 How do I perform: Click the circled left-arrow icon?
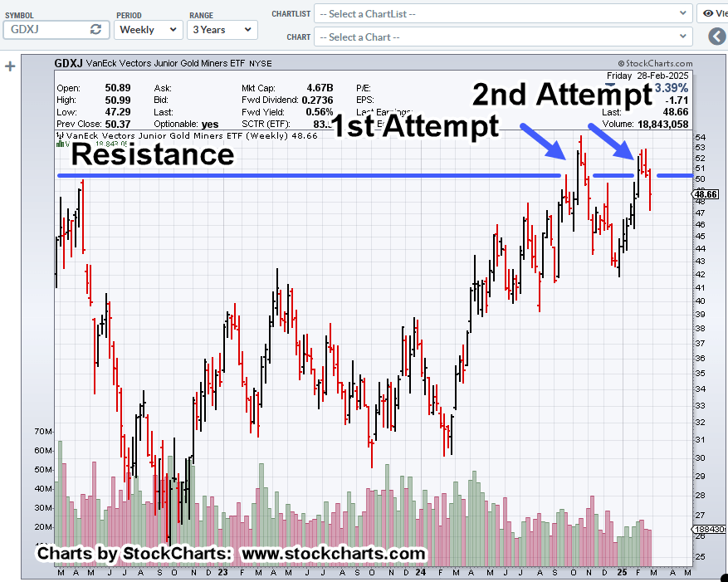tap(716, 37)
